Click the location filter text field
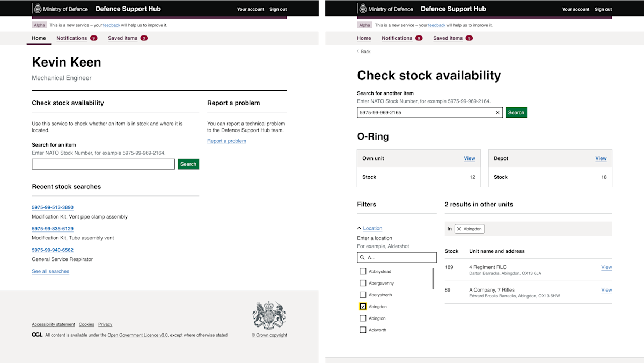 (397, 258)
